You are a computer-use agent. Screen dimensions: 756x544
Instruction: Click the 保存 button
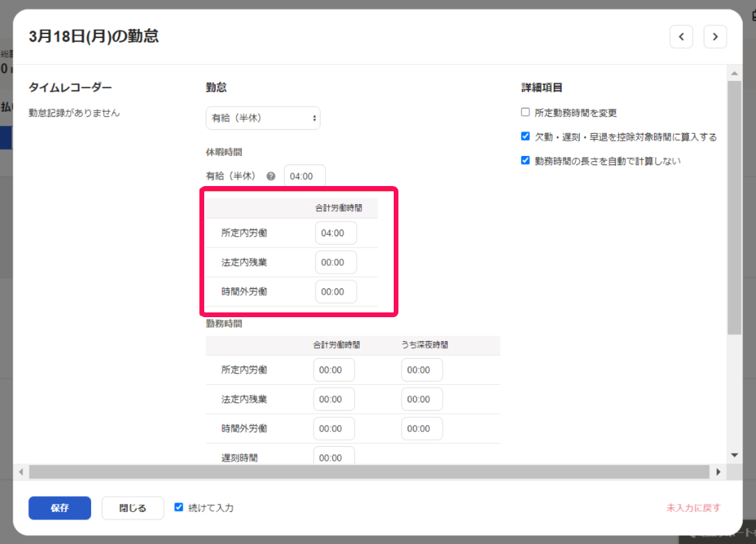pyautogui.click(x=60, y=508)
